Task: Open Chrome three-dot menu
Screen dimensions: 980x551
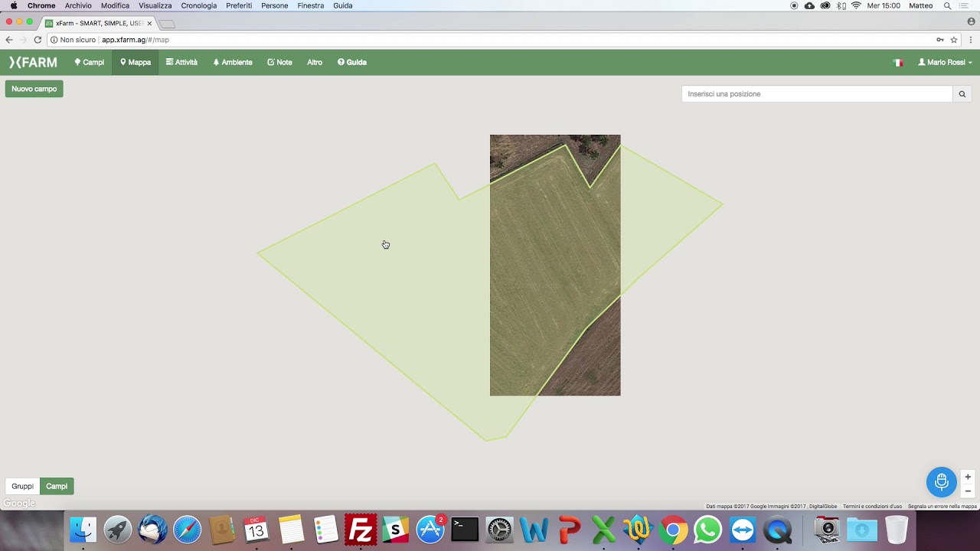Action: point(971,40)
